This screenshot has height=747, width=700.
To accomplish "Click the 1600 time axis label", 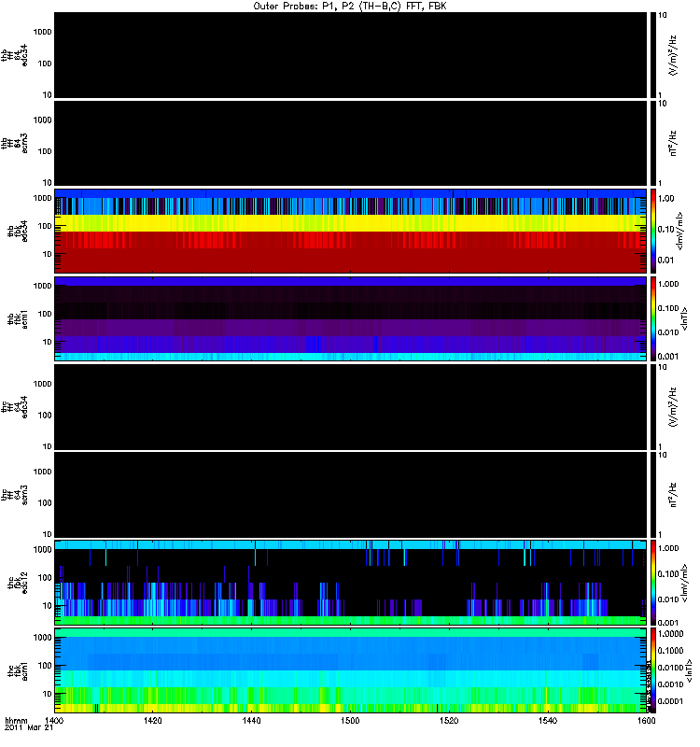I will coord(646,720).
